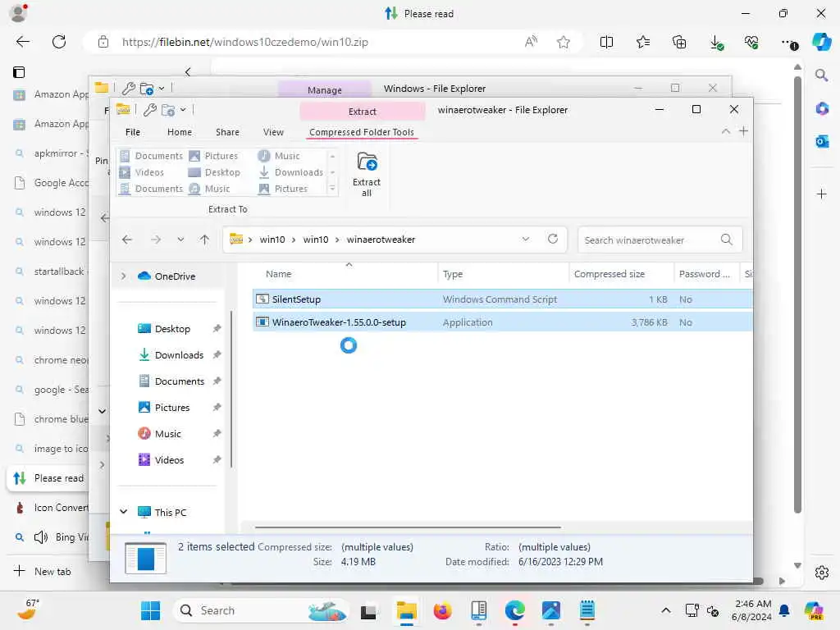
Task: Open the Extract tab in winaerotweaker window
Action: click(362, 112)
